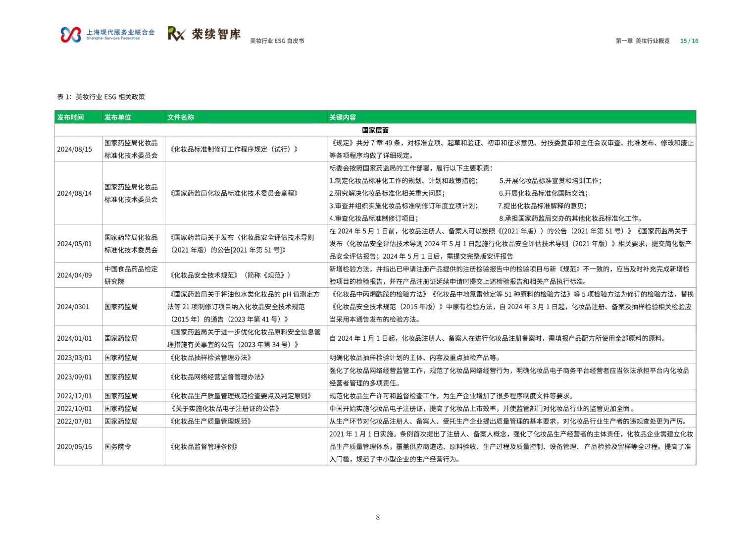Click the text 明确化妆品抽样检验计划的主体、内容及重点抽检产品等
This screenshot has width=756, height=535.
point(415,358)
